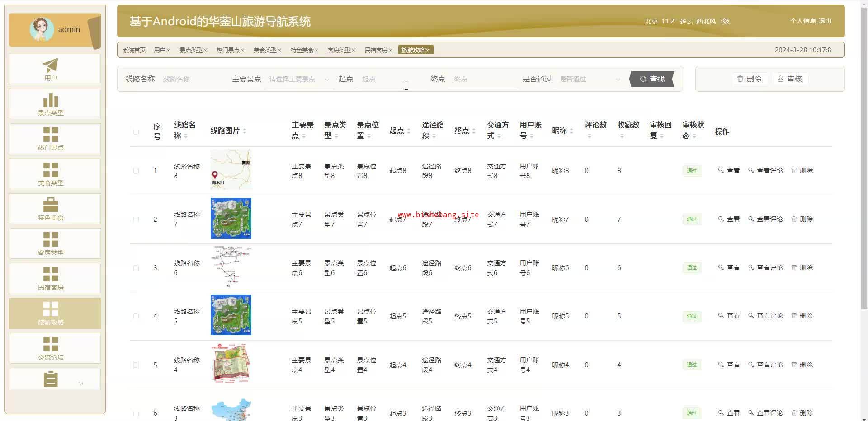The image size is (868, 421).
Task: Switch to the 系统首页 tab
Action: tap(134, 50)
